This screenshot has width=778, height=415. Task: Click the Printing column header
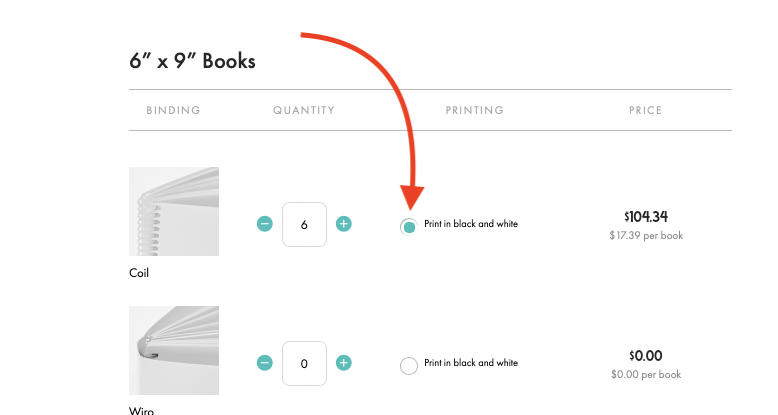point(474,110)
